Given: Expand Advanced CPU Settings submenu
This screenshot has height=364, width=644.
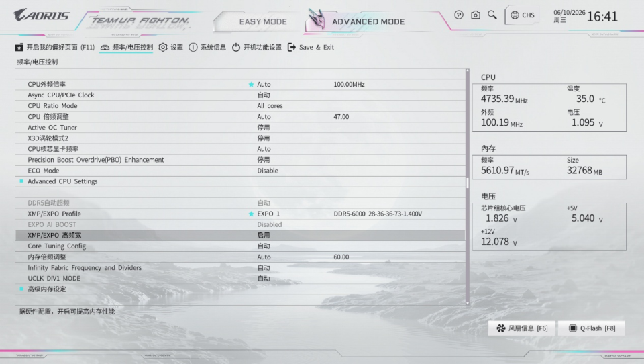Looking at the screenshot, I should point(62,181).
